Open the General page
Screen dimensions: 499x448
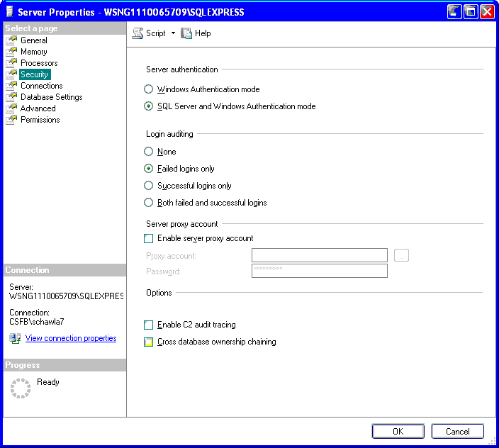click(x=34, y=40)
